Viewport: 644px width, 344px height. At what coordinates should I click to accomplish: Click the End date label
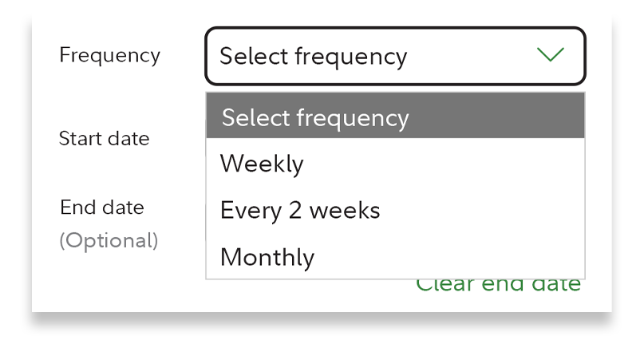click(101, 208)
